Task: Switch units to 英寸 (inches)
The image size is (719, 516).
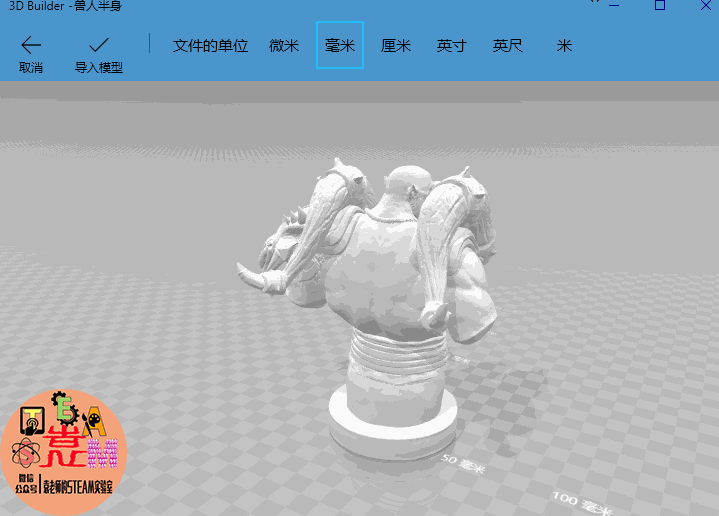Action: coord(452,46)
